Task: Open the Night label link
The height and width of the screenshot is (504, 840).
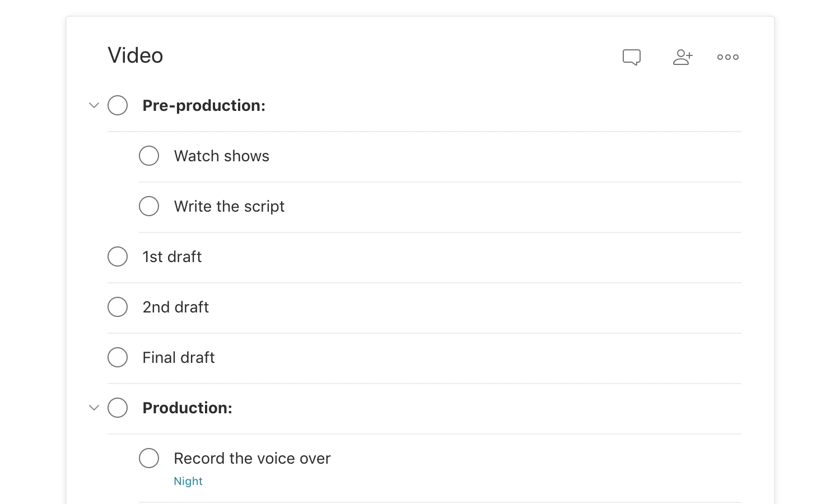Action: (x=188, y=481)
